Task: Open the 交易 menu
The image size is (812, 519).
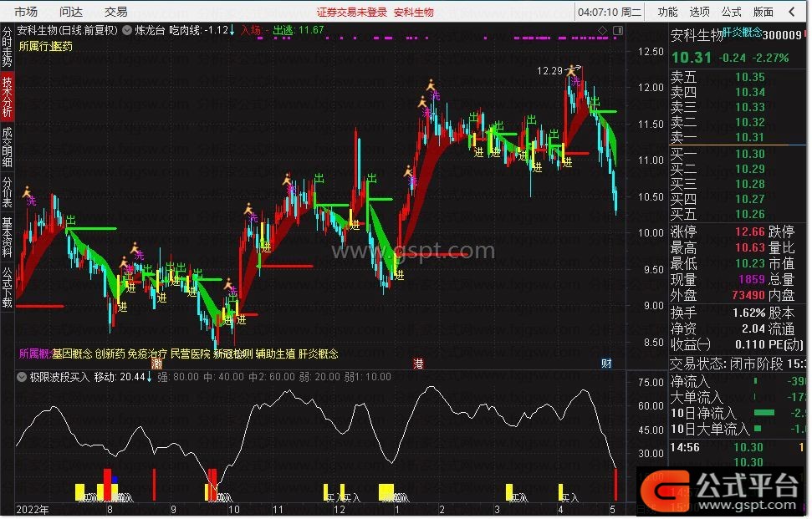Action: [x=115, y=12]
